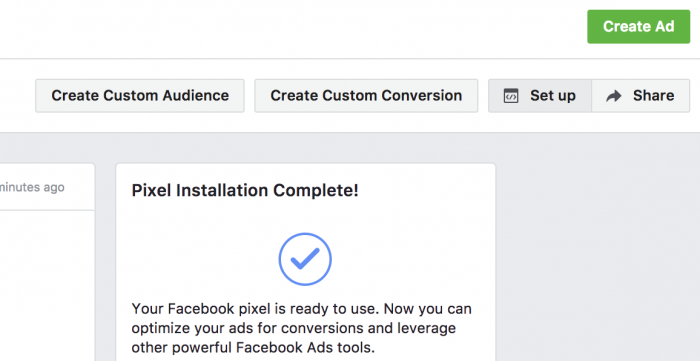
Task: Select Create Custom Conversion button
Action: coord(366,95)
